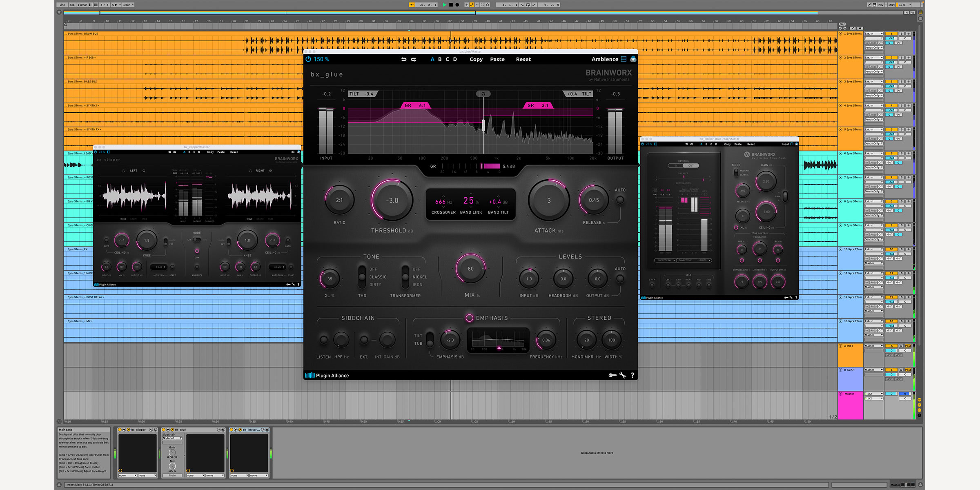Toggle AUTO release in bx_glue
The image size is (980, 490).
tap(620, 200)
